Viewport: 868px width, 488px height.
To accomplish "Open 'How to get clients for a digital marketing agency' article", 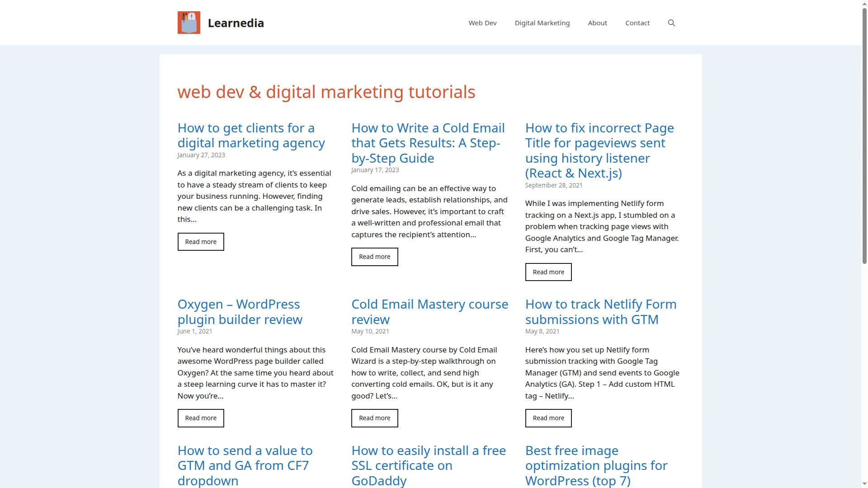I will [x=251, y=136].
